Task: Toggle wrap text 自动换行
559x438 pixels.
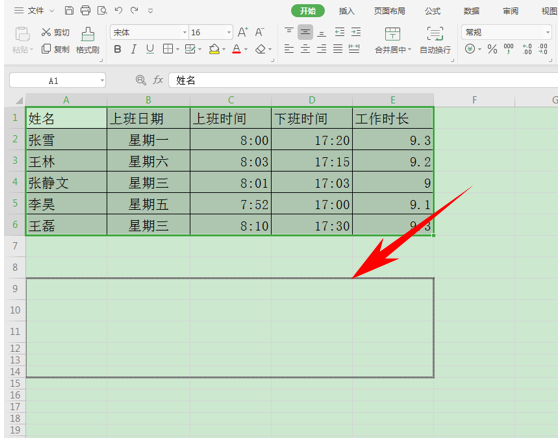Action: [435, 40]
